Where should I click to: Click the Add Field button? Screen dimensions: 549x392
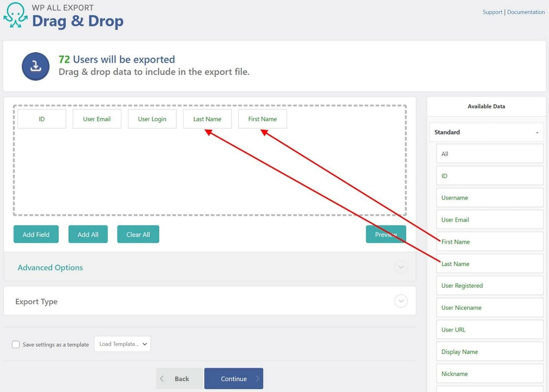[x=36, y=234]
